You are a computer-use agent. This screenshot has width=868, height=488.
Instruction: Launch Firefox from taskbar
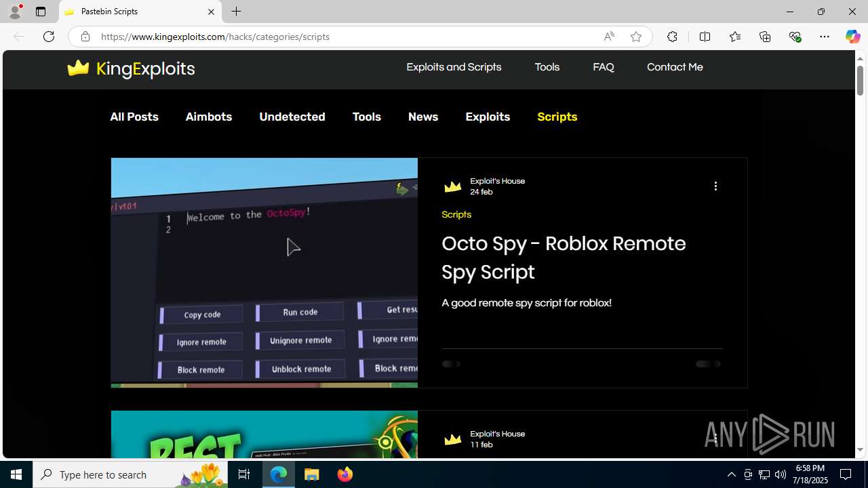(x=345, y=474)
